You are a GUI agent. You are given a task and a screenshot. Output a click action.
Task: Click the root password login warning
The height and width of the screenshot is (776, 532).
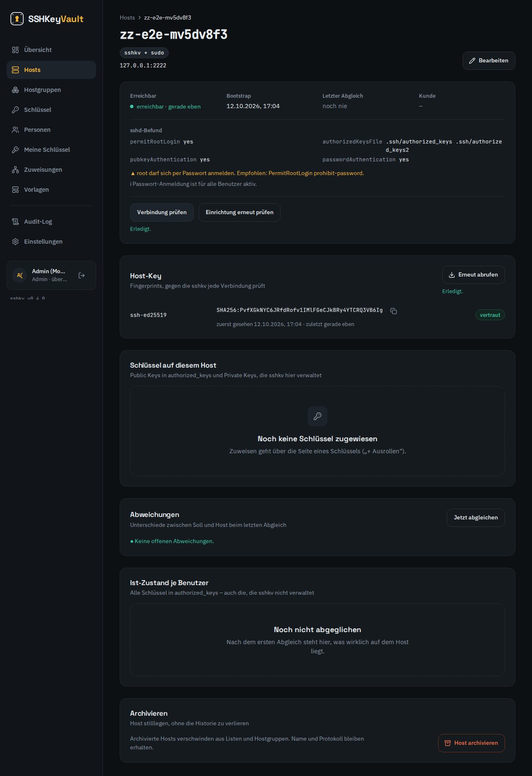pyautogui.click(x=247, y=173)
